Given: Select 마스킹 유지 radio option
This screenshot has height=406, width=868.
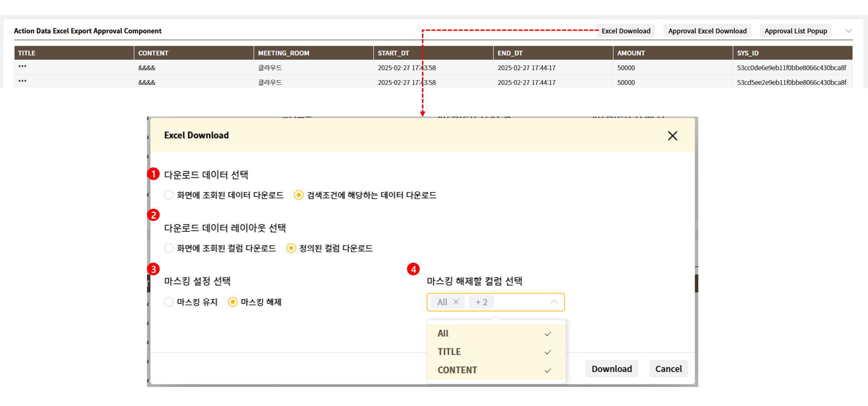Looking at the screenshot, I should click(x=169, y=302).
